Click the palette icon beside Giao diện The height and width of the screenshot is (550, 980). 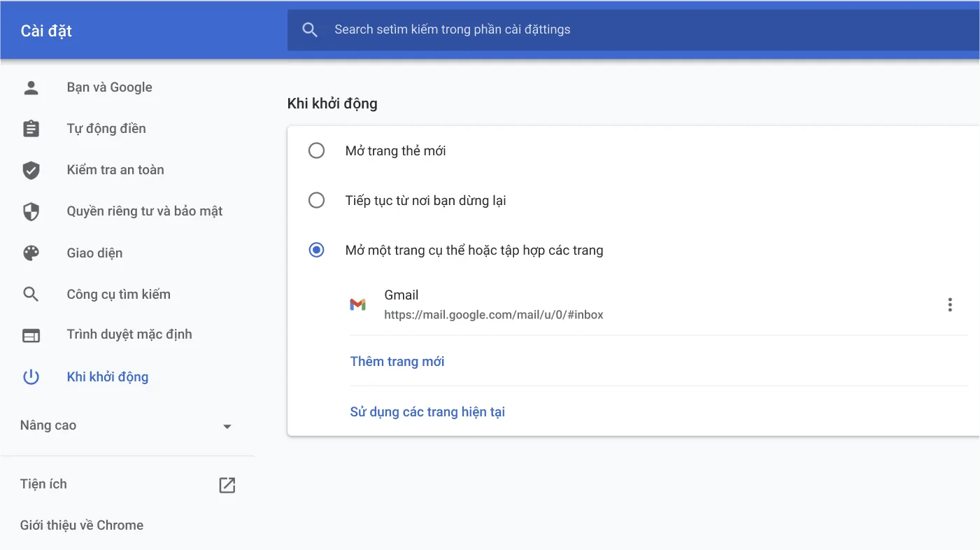click(31, 253)
